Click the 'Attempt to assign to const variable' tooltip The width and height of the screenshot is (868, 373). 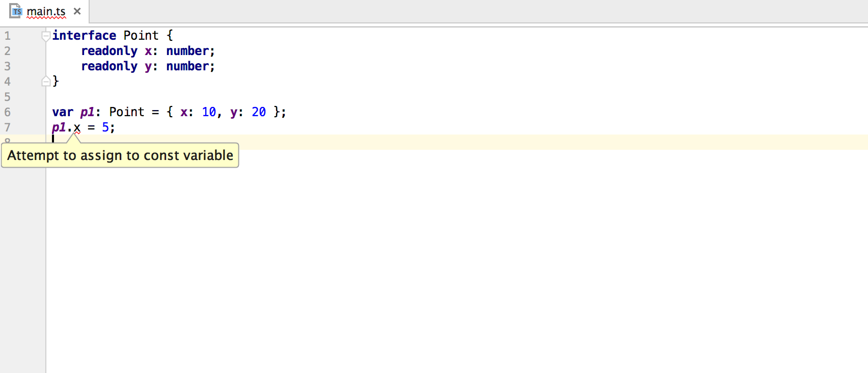(120, 155)
